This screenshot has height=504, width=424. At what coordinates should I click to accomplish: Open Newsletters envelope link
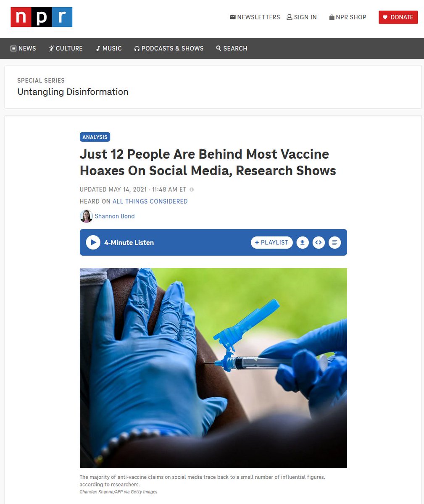point(255,17)
